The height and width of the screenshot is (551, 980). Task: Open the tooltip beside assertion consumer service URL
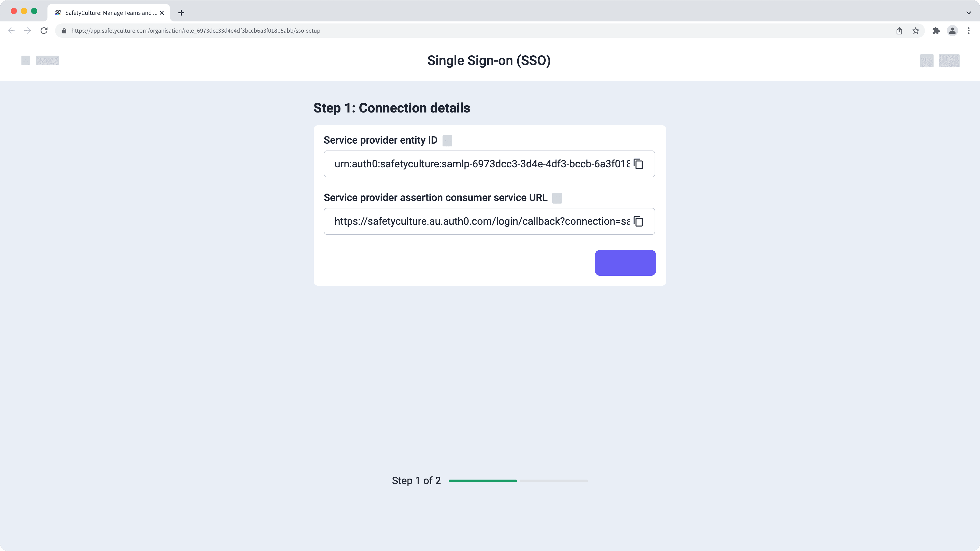[557, 198]
